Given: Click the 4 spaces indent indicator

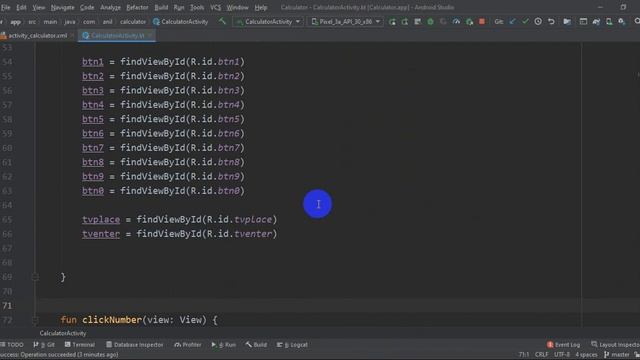Looking at the screenshot, I should coord(587,355).
